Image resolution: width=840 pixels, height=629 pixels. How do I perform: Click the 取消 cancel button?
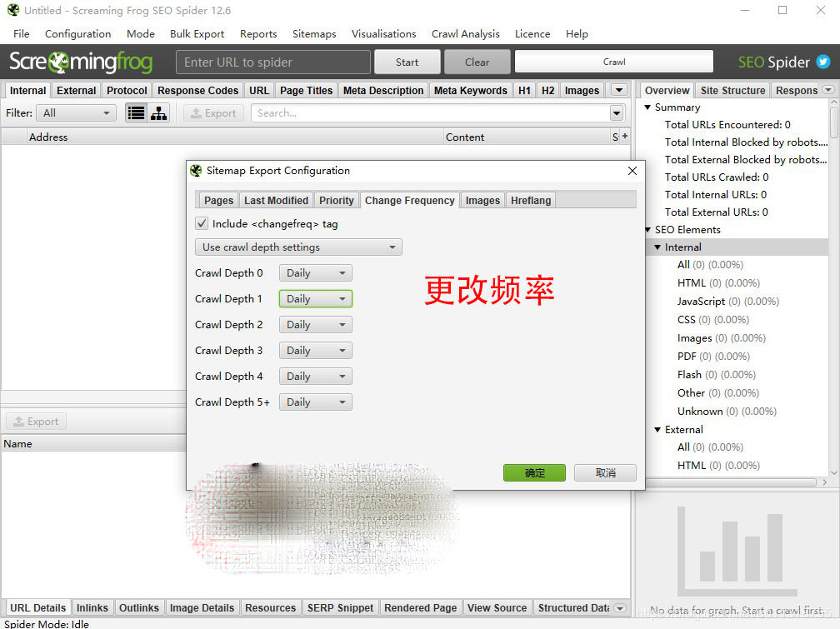tap(605, 472)
